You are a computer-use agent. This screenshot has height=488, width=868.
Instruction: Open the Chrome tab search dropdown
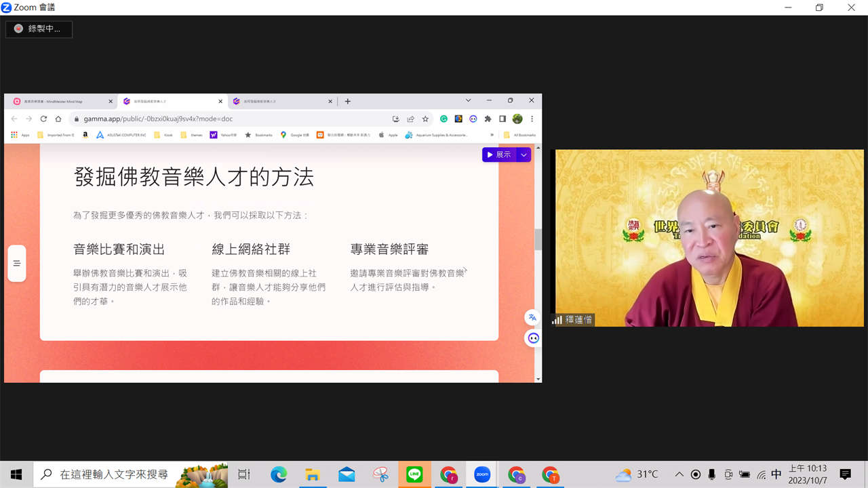pyautogui.click(x=468, y=101)
